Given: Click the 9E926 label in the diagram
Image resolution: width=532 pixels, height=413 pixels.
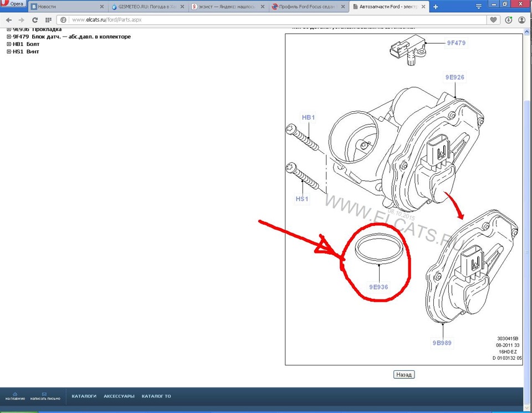Looking at the screenshot, I should click(454, 78).
